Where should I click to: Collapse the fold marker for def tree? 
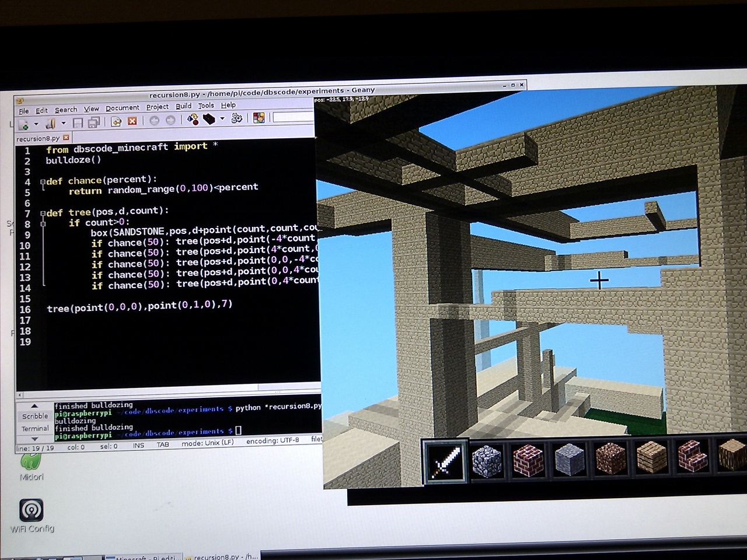(43, 213)
